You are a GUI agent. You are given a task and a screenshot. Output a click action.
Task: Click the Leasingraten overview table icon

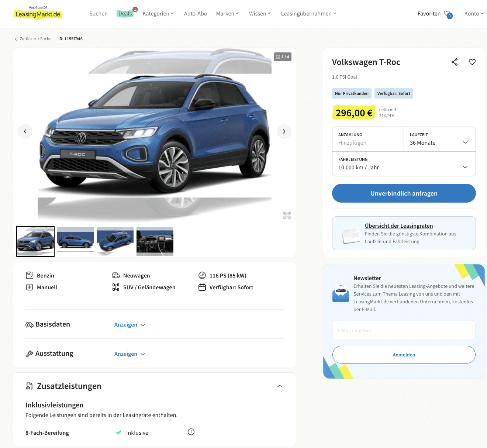[x=351, y=235]
